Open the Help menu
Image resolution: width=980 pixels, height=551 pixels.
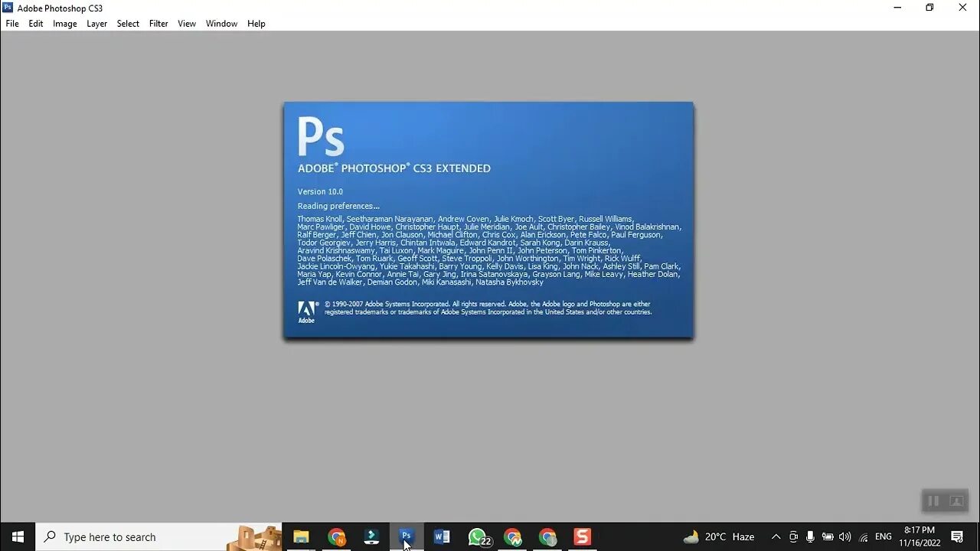pyautogui.click(x=256, y=24)
